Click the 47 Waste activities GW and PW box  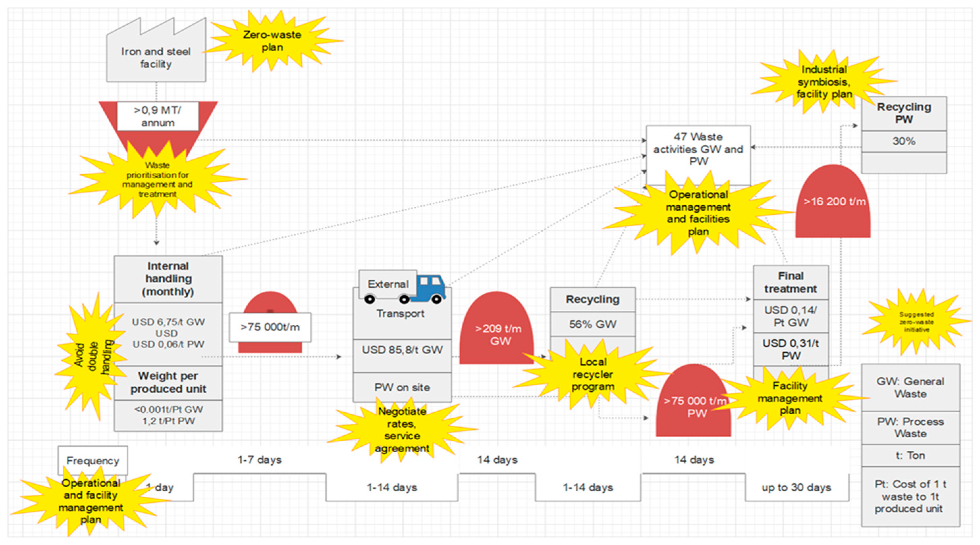pos(698,149)
